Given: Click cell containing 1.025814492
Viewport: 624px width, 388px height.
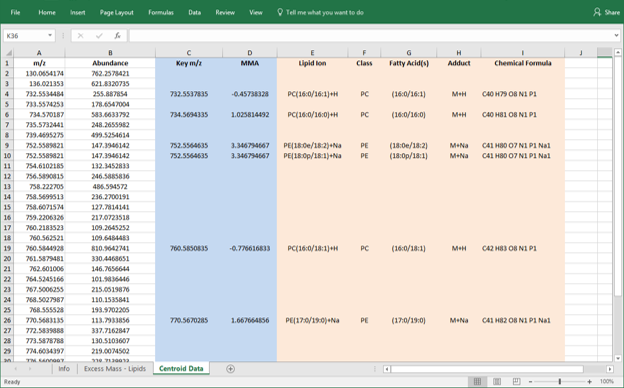Looking at the screenshot, I should pos(250,115).
